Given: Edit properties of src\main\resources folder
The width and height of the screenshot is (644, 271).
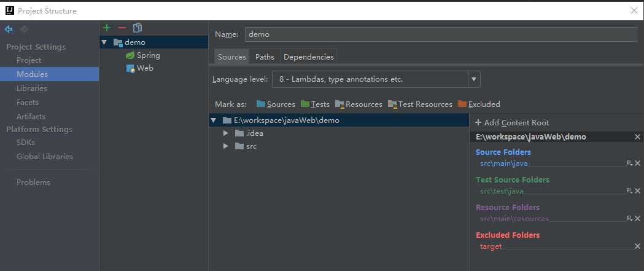Looking at the screenshot, I should (630, 218).
